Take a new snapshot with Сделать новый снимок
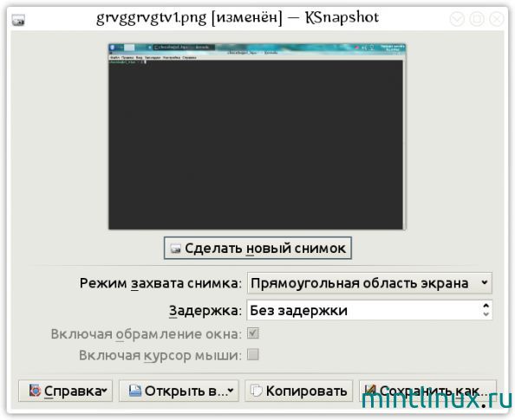Viewport: 515px width, 420px height. [x=257, y=248]
